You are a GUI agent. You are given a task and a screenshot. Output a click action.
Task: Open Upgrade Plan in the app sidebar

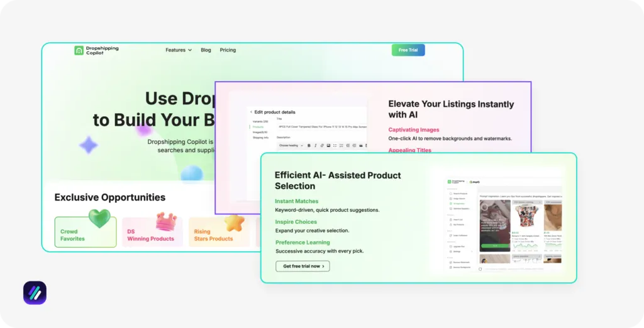pos(458,246)
